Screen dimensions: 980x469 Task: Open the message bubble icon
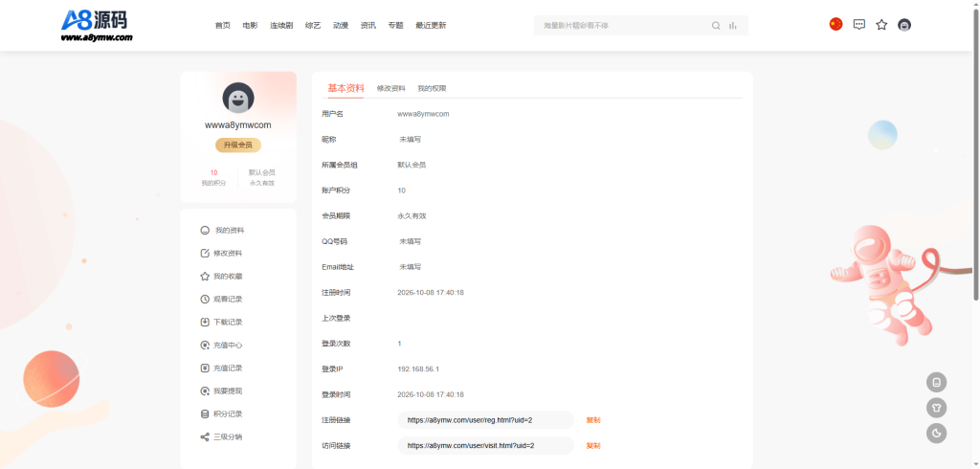click(859, 25)
